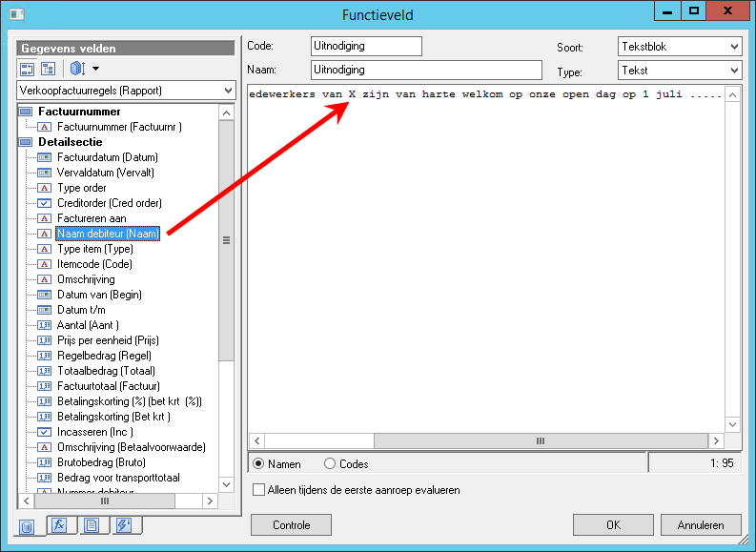Image resolution: width=756 pixels, height=552 pixels.
Task: Select the Codes radio button
Action: click(x=330, y=463)
